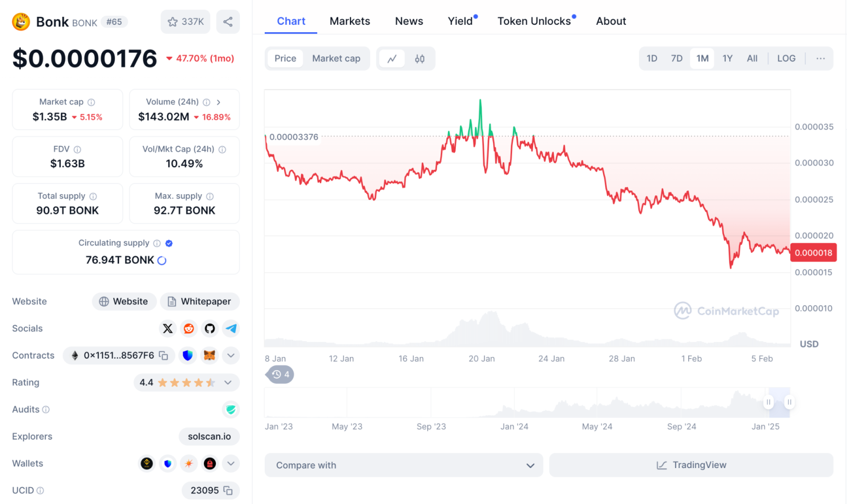
Task: Open the Token Unlocks tab
Action: 534,21
